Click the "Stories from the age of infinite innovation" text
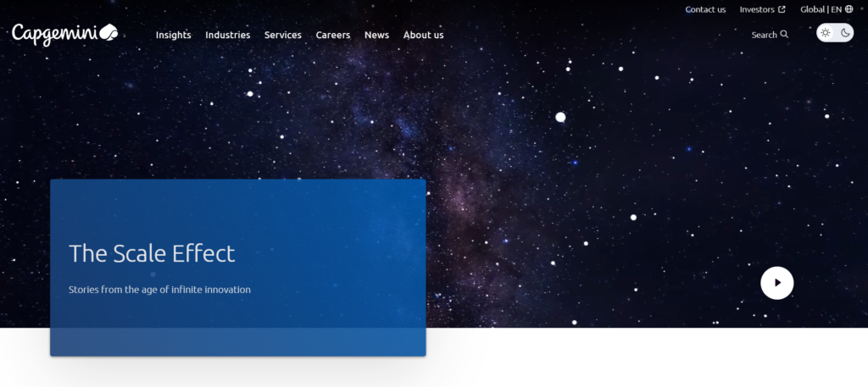868x387 pixels. 159,290
